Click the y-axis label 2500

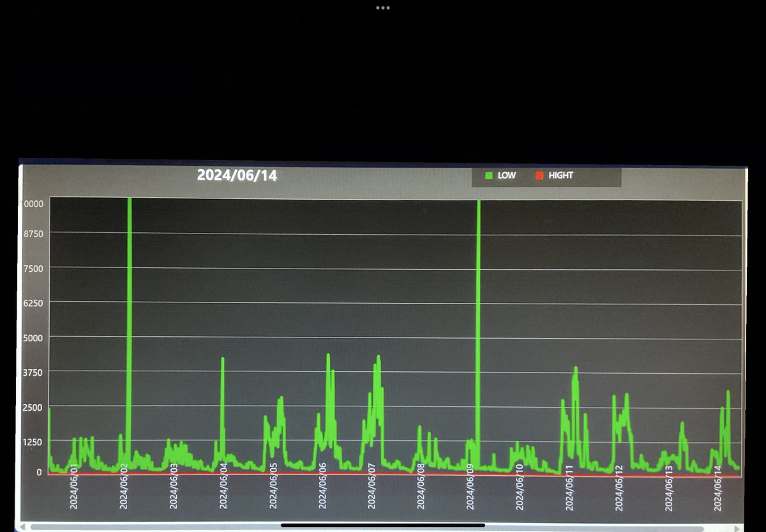(x=33, y=408)
